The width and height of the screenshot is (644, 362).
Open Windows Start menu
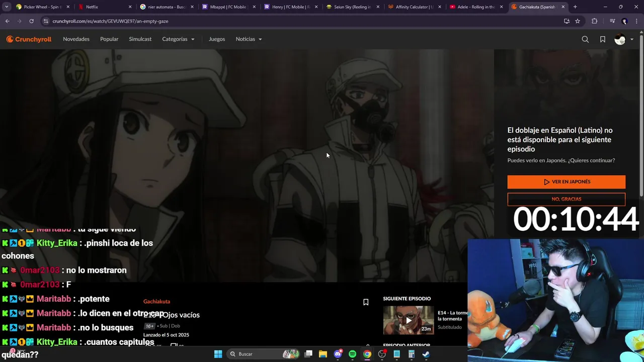point(218,354)
